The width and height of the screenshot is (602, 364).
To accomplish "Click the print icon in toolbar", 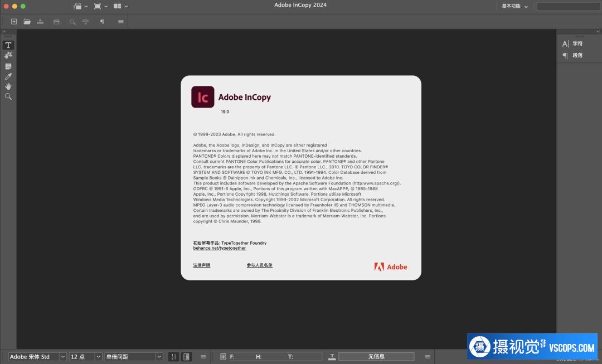I will [56, 22].
